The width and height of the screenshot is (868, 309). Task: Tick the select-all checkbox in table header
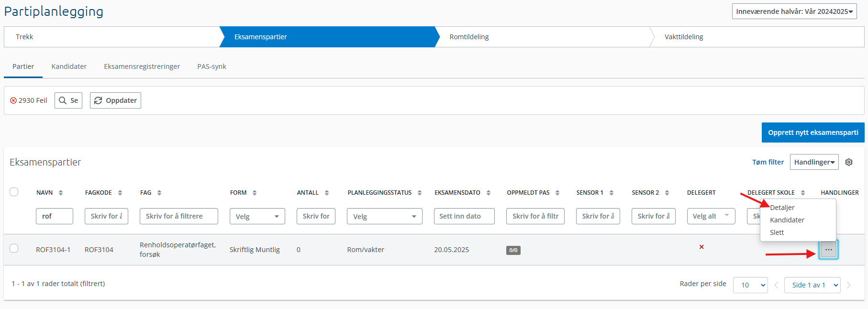coord(14,192)
